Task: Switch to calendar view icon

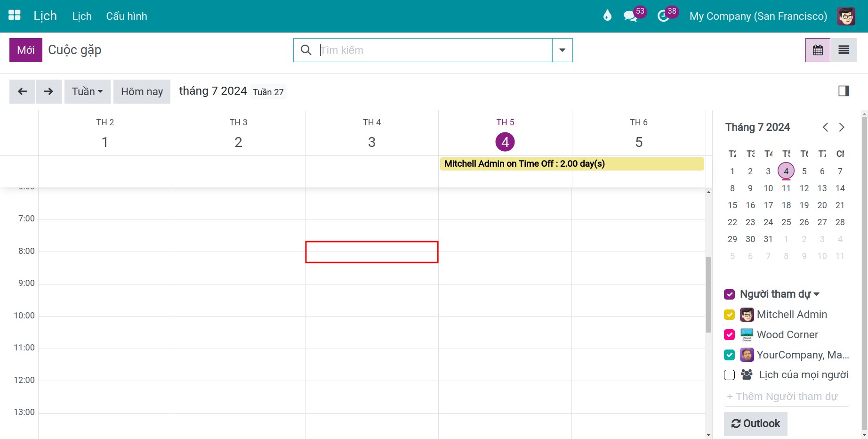Action: click(818, 50)
